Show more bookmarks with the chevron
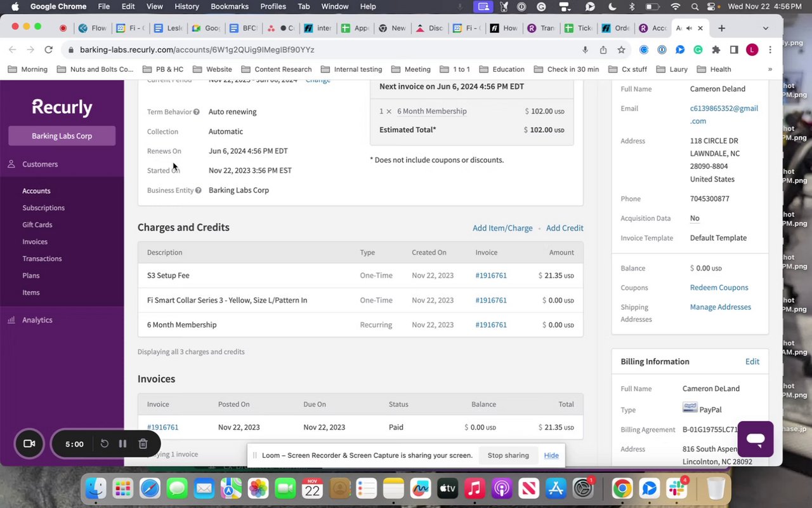 tap(769, 69)
